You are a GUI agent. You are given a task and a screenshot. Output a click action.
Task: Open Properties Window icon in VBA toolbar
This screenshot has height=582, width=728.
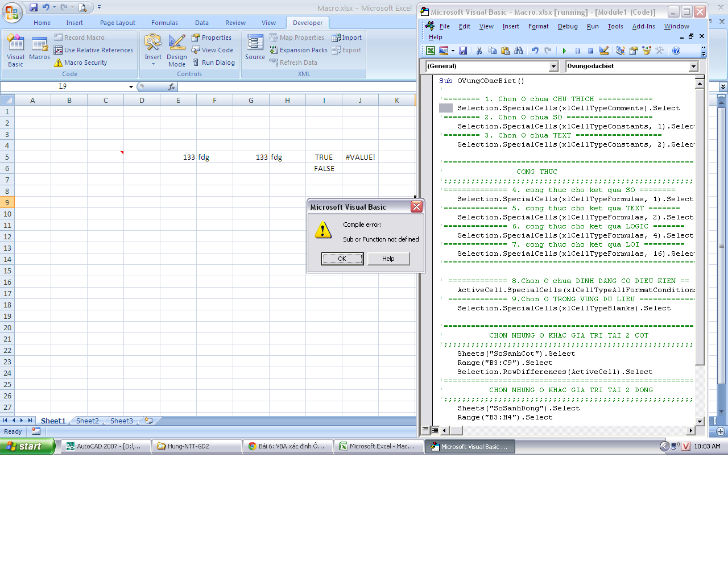coord(634,51)
